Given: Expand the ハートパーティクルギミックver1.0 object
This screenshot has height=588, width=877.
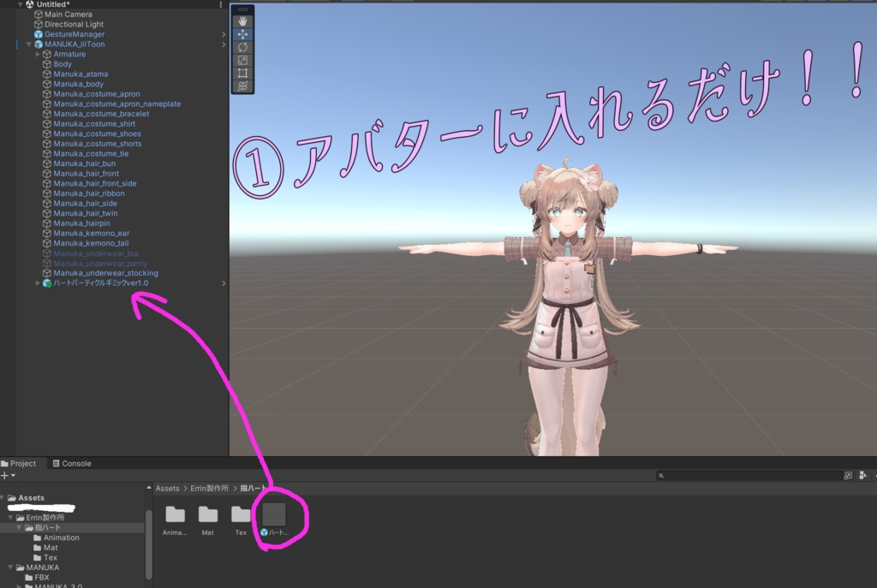Looking at the screenshot, I should point(38,283).
